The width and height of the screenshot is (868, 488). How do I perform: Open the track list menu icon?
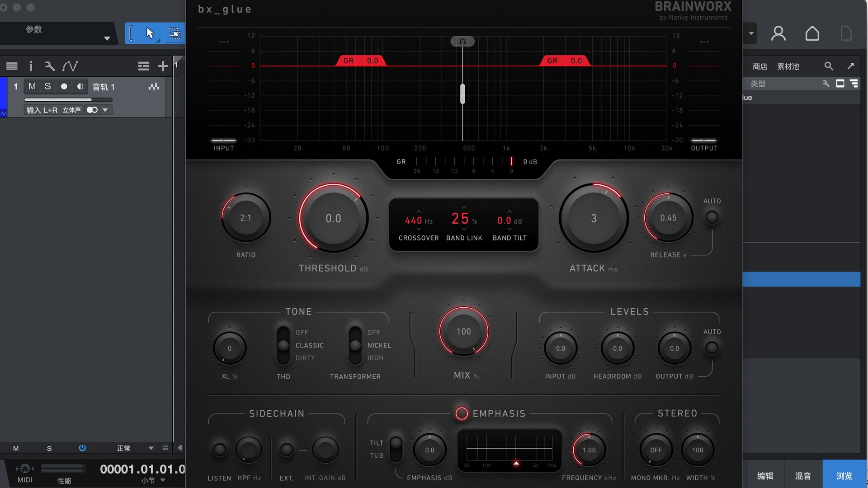click(x=12, y=66)
